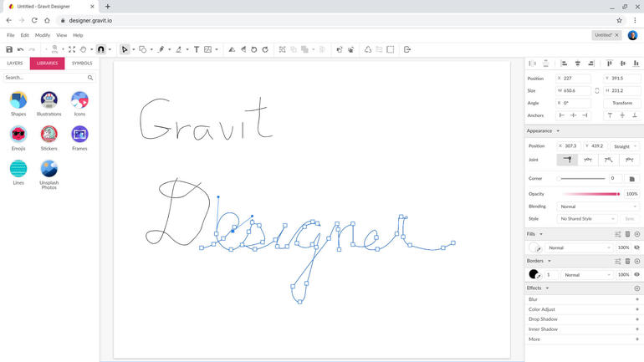Toggle the magnet snapping button
644x362 pixels.
[x=100, y=49]
